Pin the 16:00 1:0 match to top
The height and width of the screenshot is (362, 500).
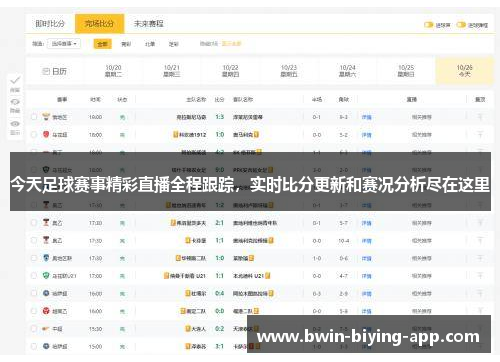(480, 134)
